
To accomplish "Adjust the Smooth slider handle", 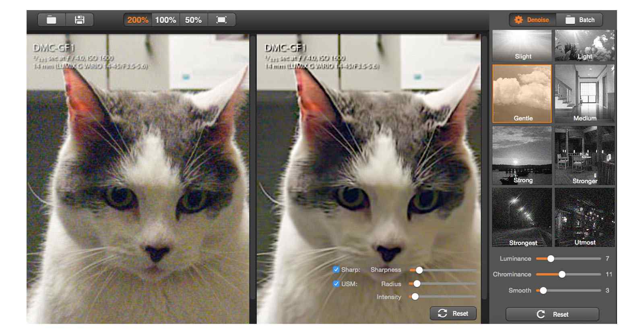I will coord(543,291).
